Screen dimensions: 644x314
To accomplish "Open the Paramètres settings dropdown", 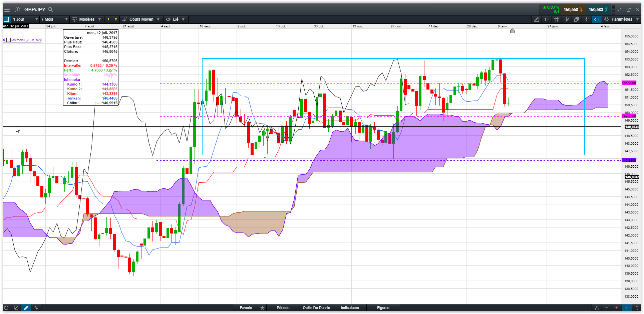I will 622,19.
